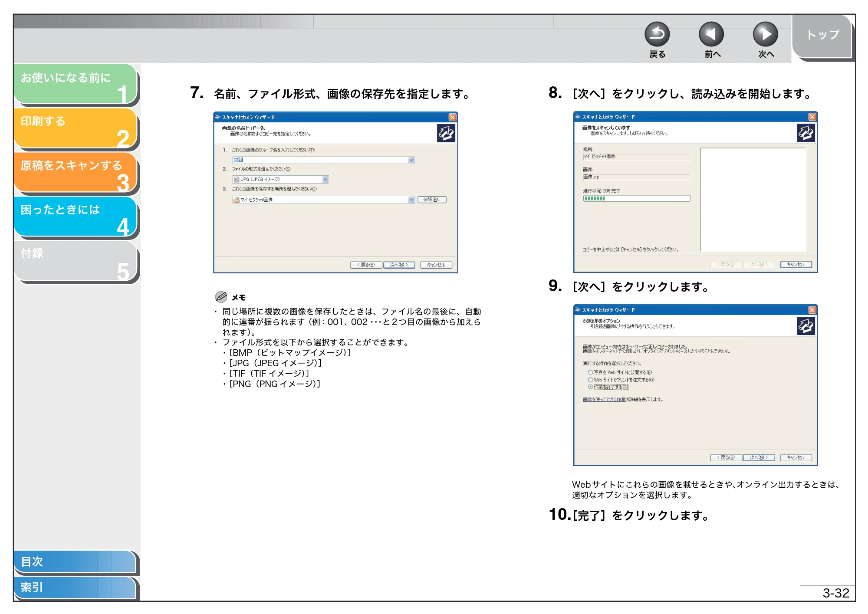This screenshot has width=868, height=614.
Task: Expand the マイ ピクチャ\画像 save location dropdown
Action: coord(411,200)
